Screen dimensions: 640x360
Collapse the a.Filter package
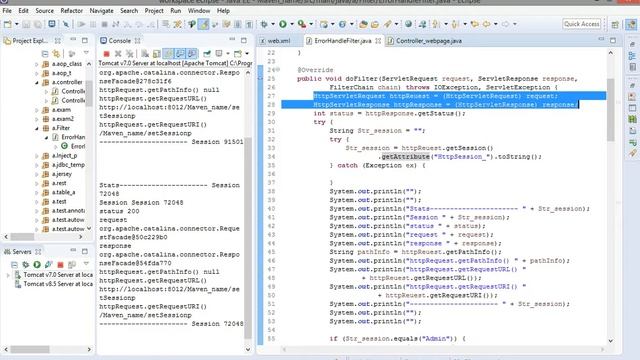click(x=37, y=128)
